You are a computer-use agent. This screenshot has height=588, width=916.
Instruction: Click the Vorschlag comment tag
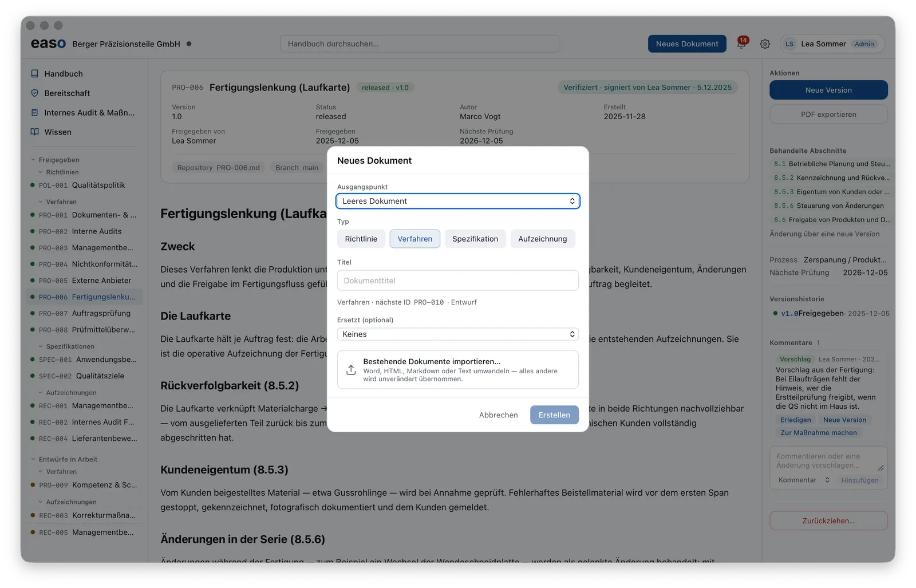(x=795, y=359)
